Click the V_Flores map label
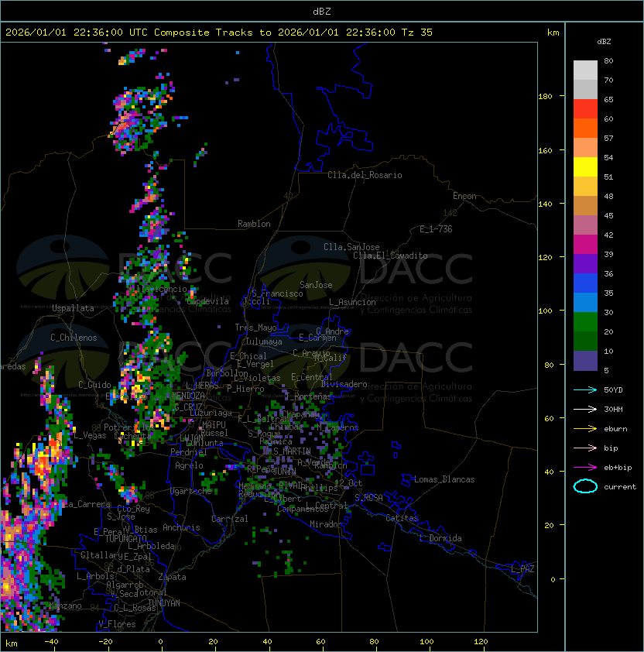Viewport: 644px width, 652px height. [x=117, y=624]
